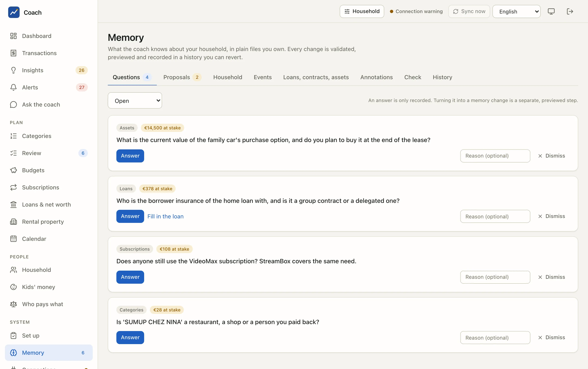This screenshot has width=588, height=369.
Task: Switch to the Proposals tab
Action: pyautogui.click(x=182, y=77)
